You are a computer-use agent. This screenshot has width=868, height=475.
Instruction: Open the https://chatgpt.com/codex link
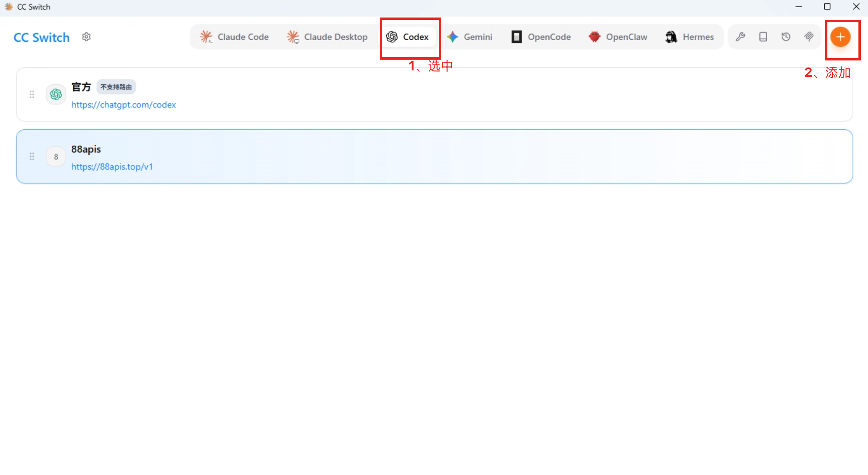(x=123, y=105)
